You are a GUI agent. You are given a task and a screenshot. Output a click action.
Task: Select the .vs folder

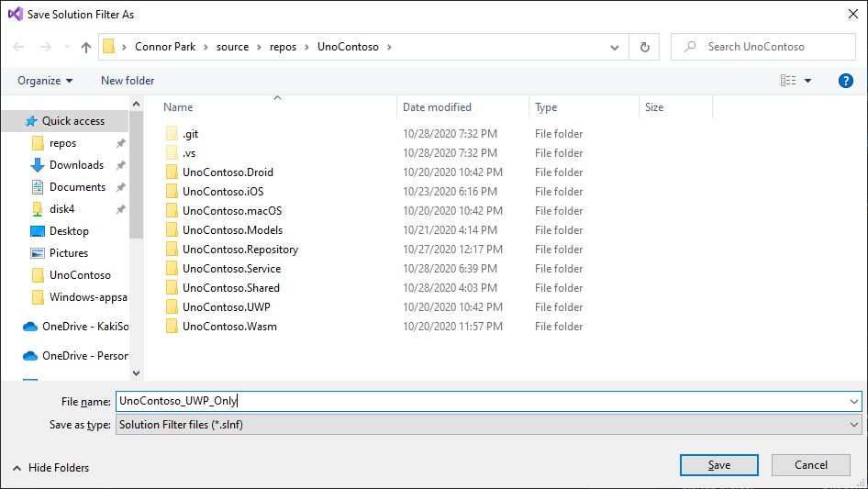[189, 153]
